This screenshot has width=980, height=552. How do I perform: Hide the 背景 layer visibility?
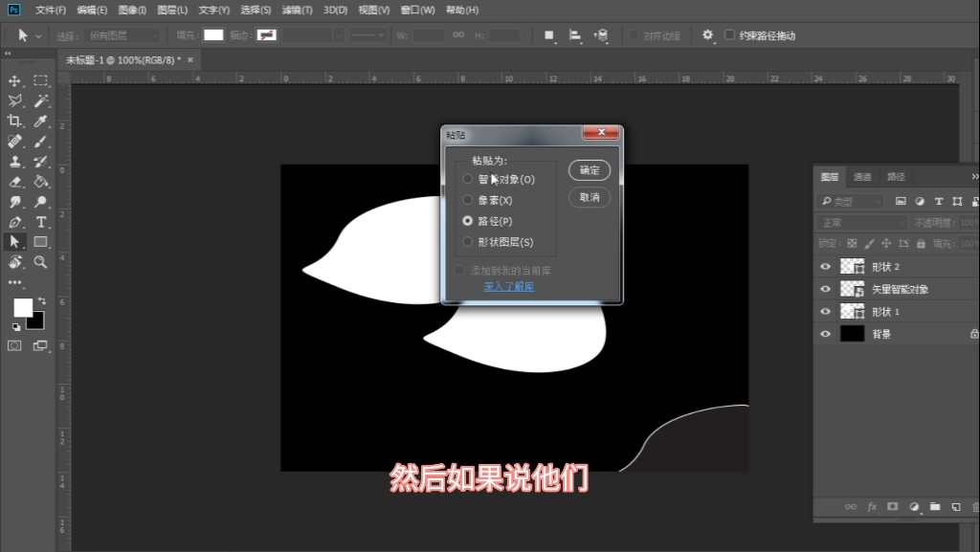pos(825,333)
